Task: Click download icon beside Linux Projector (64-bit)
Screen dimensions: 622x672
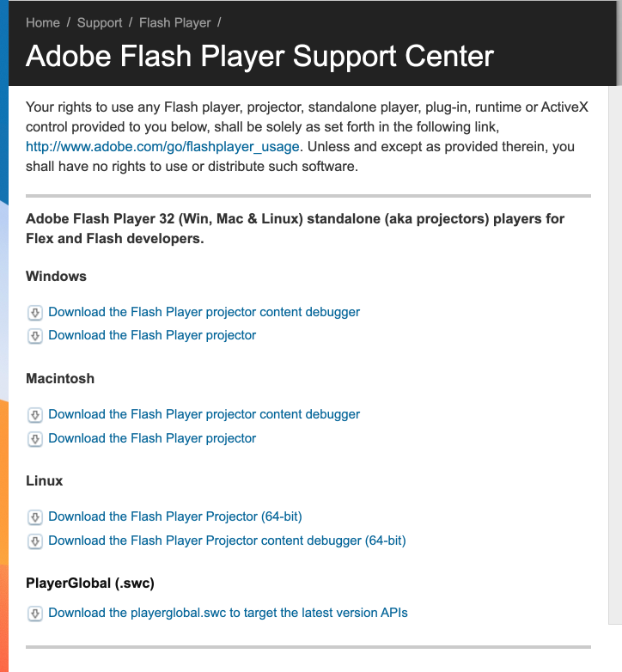Action: 35,517
